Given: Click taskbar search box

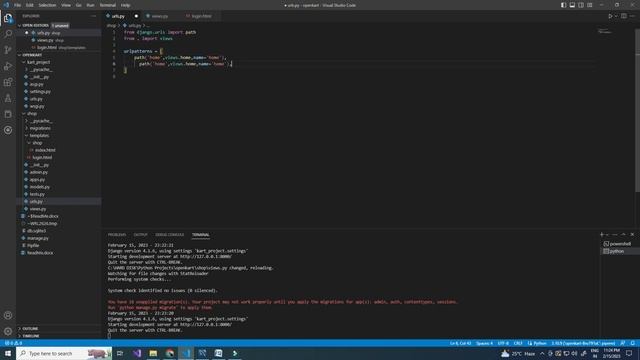Looking at the screenshot, I should pyautogui.click(x=64, y=353).
